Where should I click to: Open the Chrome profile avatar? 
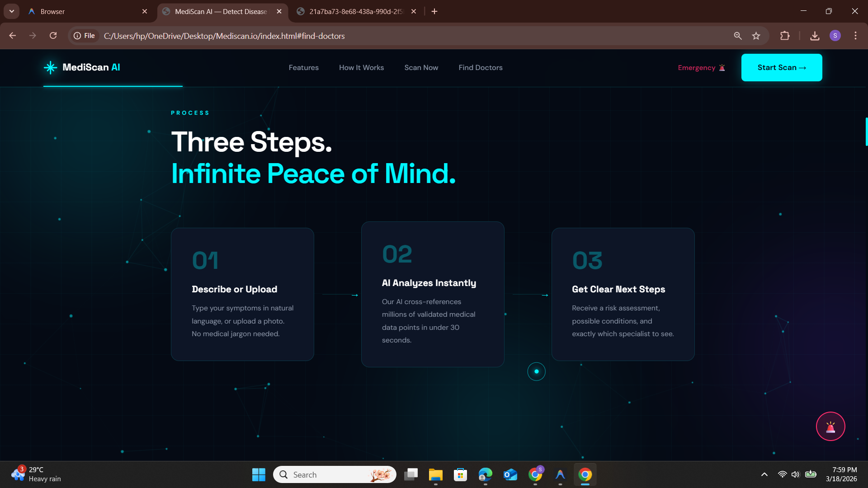click(x=835, y=36)
